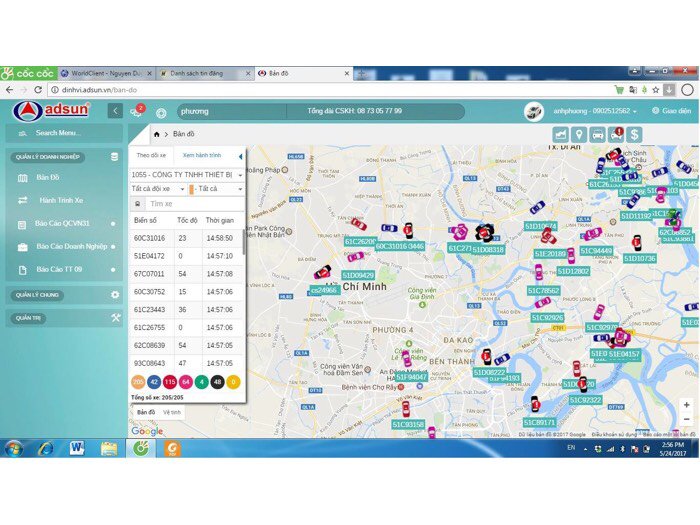Click the Search Menu field in sidebar
700x525 pixels.
[x=63, y=133]
